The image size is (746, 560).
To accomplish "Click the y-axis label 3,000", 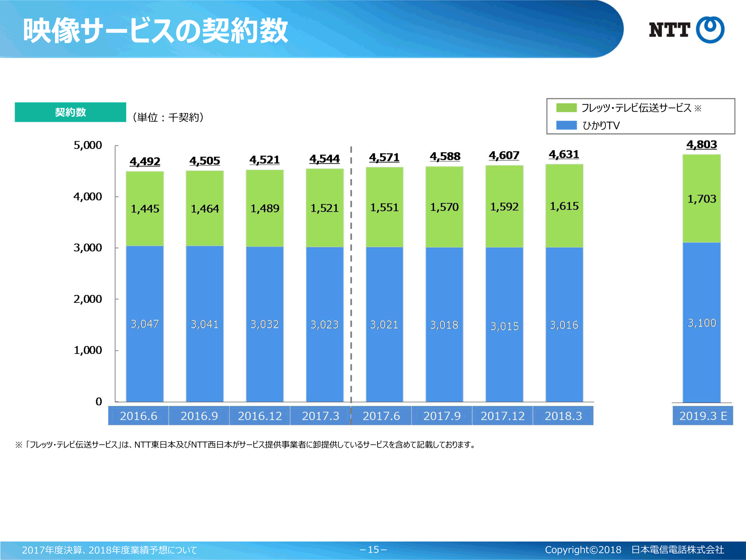I will 88,248.
